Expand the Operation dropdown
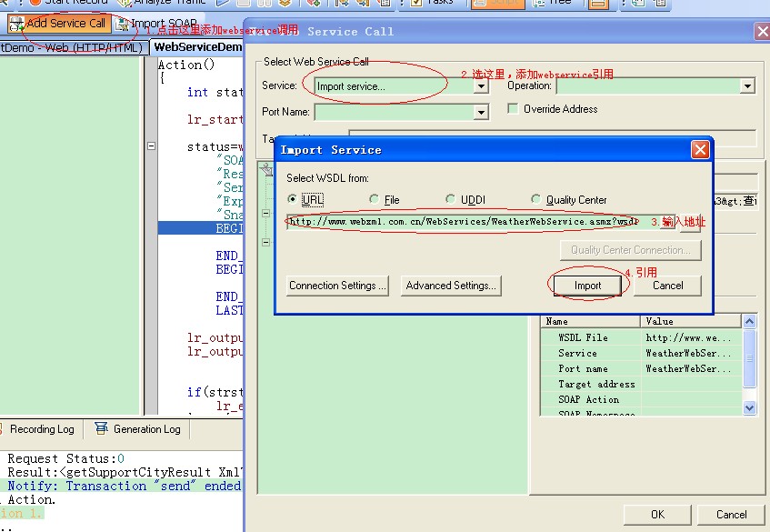This screenshot has width=770, height=532. pyautogui.click(x=747, y=86)
